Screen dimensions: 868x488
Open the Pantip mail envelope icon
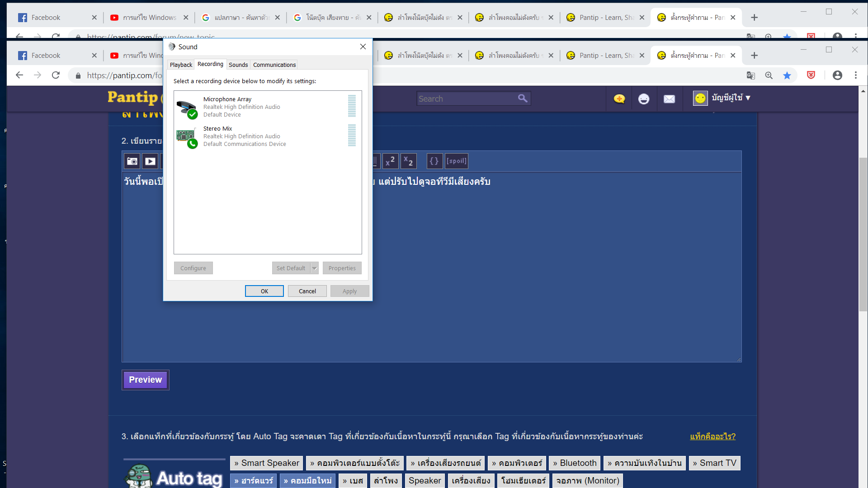669,99
